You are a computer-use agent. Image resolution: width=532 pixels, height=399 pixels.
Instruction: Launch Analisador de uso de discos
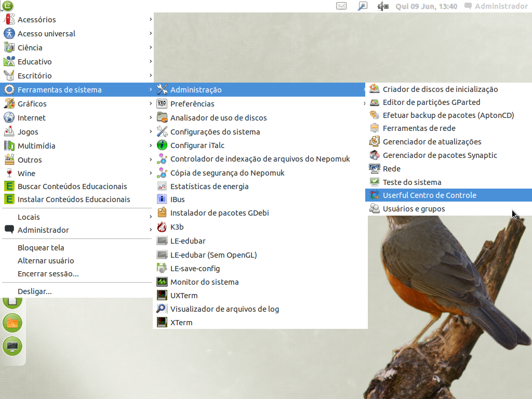tap(260, 118)
